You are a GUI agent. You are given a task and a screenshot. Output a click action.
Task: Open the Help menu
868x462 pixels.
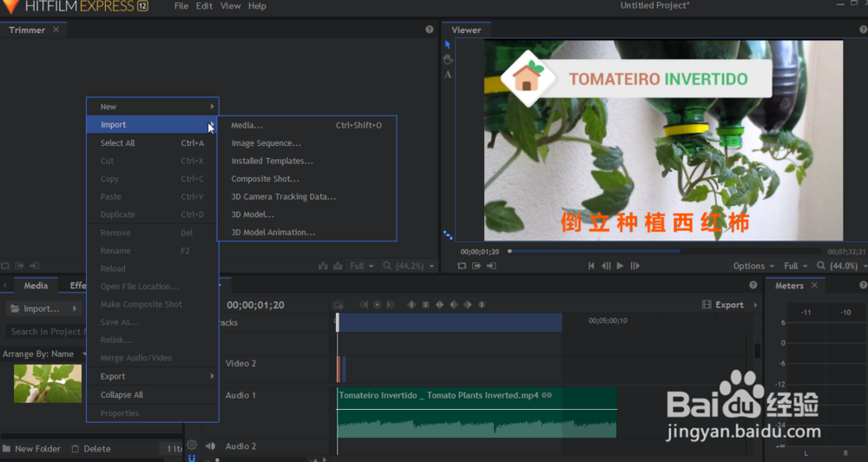[257, 6]
